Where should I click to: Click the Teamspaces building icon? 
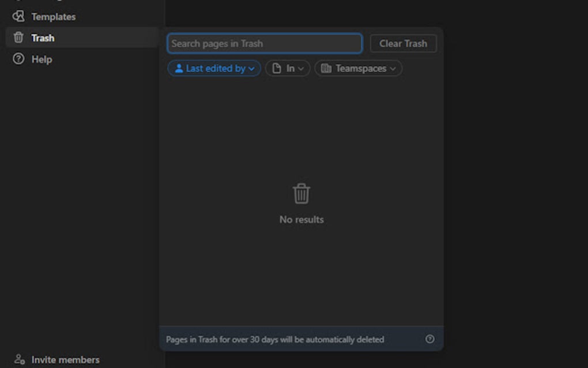(x=326, y=68)
